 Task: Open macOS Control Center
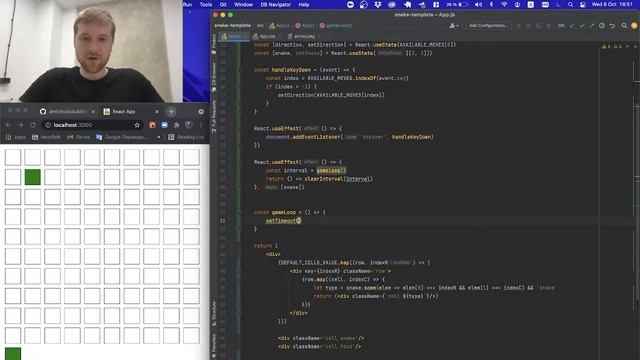[x=583, y=4]
